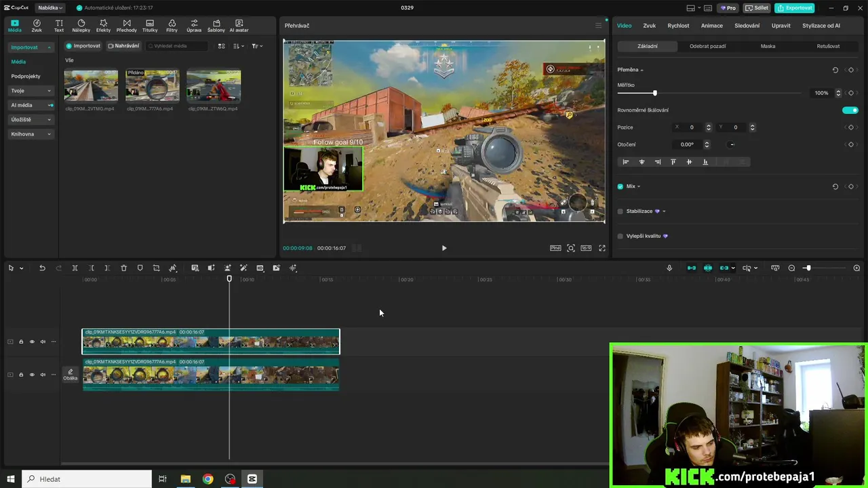This screenshot has width=868, height=488.
Task: Toggle main track magnet in timeline toolbar
Action: click(691, 268)
